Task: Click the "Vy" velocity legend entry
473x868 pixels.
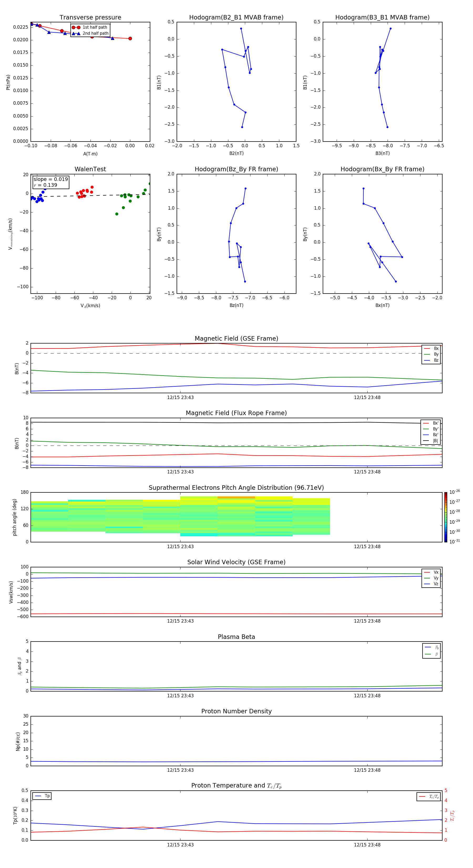Action: tap(431, 578)
